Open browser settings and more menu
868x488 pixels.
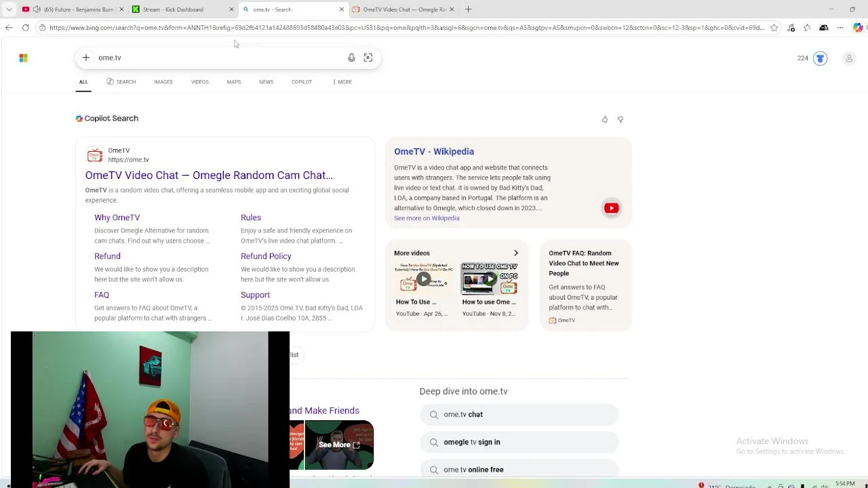(840, 28)
